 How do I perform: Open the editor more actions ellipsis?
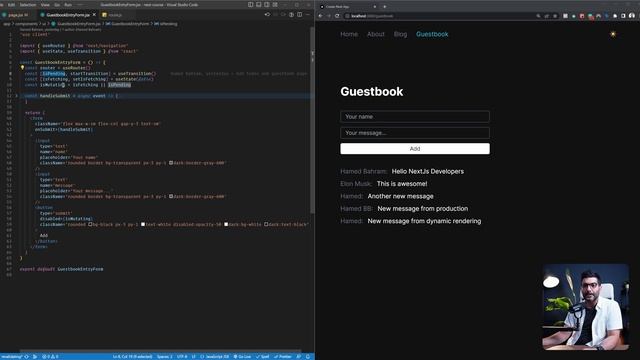[308, 15]
